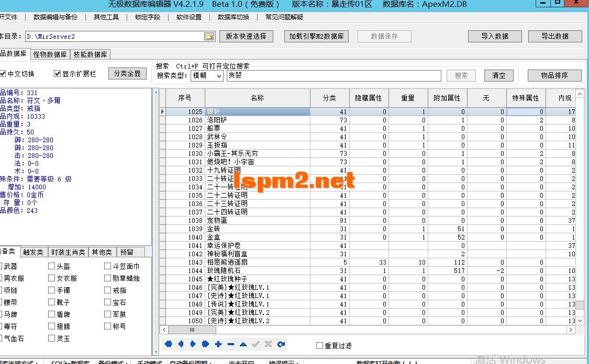Click the 清空 clear button
This screenshot has height=364, width=589.
498,75
